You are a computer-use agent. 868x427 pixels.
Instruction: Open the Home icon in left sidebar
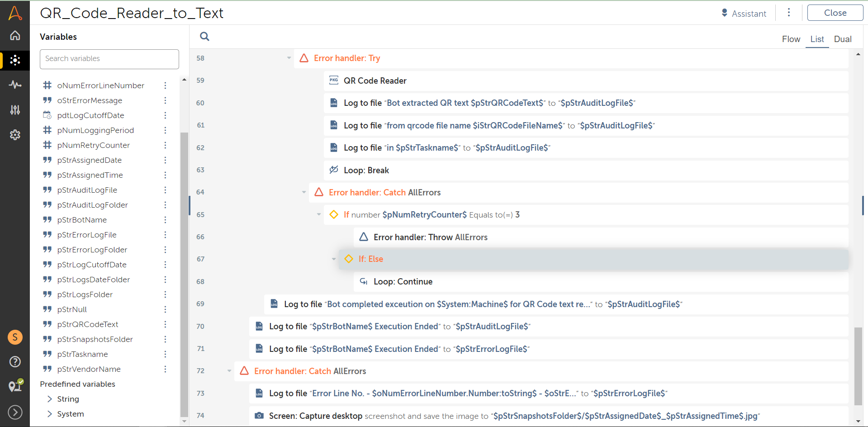pyautogui.click(x=15, y=35)
